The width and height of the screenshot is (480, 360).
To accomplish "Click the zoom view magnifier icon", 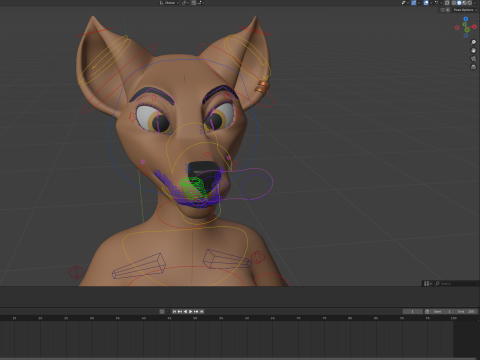I will coord(473,42).
